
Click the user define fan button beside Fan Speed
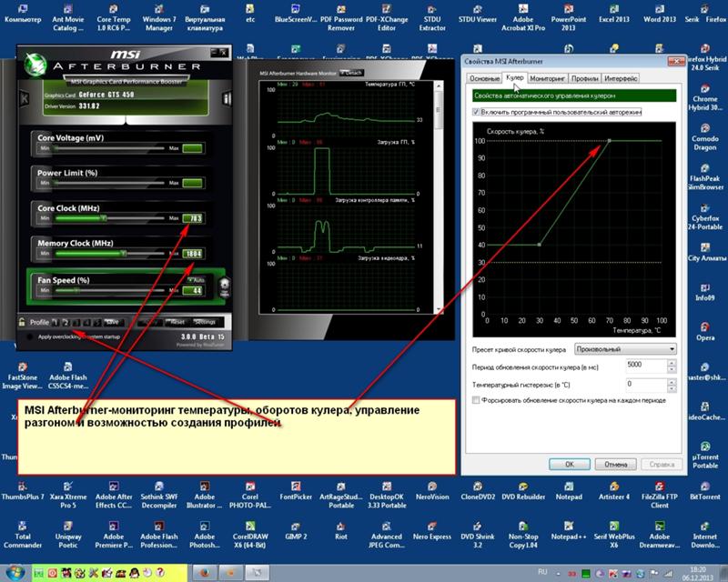[x=225, y=286]
